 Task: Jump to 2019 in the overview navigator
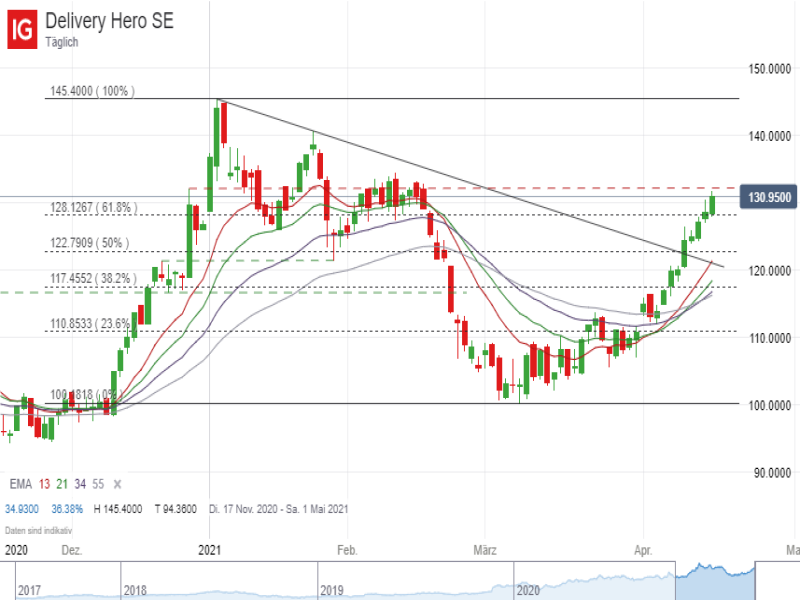pos(332,591)
